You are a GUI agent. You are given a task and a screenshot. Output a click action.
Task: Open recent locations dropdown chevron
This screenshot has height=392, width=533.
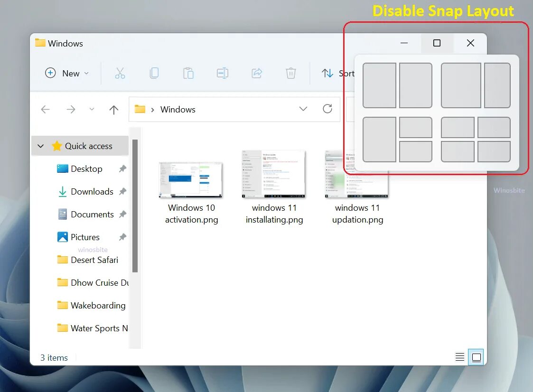92,109
